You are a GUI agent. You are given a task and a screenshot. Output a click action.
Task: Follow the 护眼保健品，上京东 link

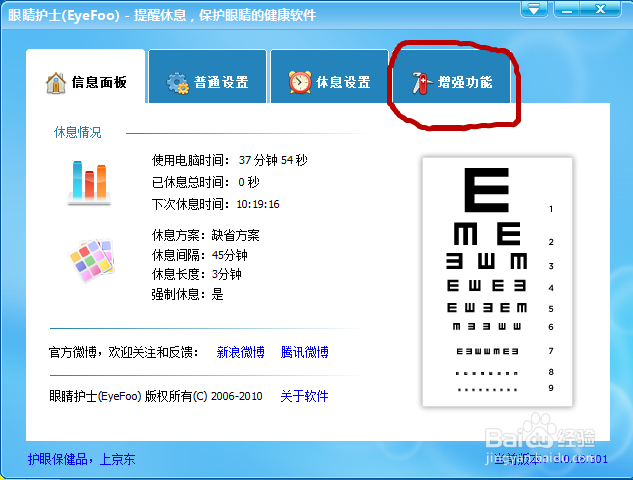[82, 459]
